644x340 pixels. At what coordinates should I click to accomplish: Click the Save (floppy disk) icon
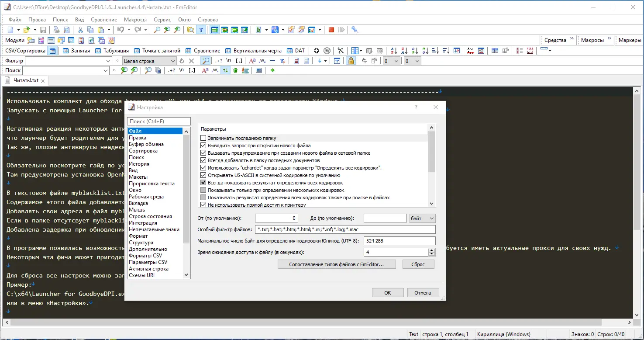click(43, 30)
